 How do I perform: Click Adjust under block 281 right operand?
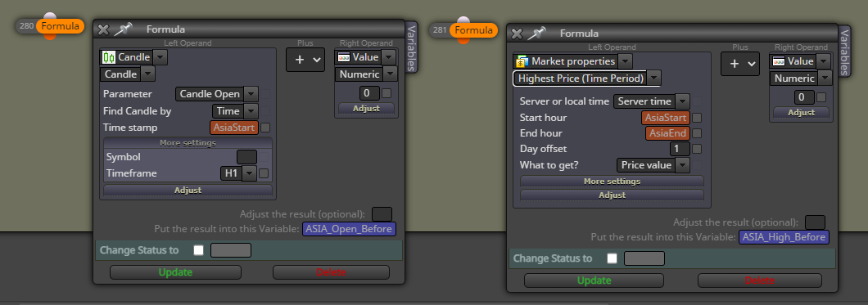(x=802, y=112)
